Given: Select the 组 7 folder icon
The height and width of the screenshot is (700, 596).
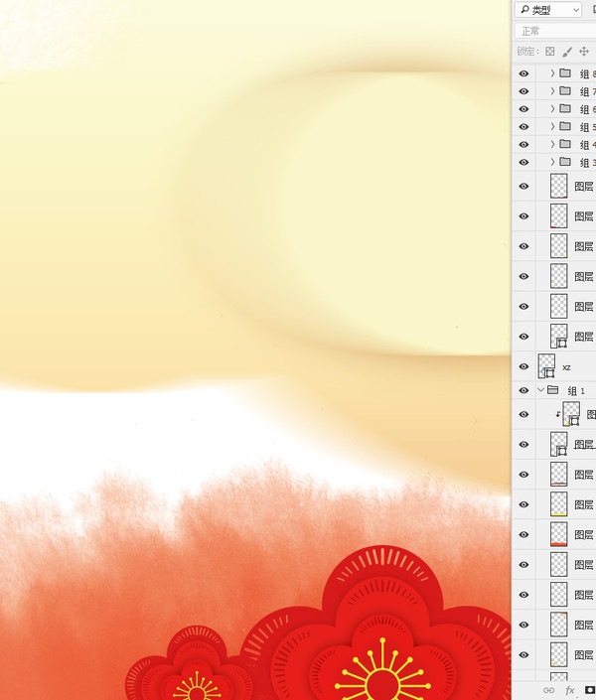Looking at the screenshot, I should 565,90.
